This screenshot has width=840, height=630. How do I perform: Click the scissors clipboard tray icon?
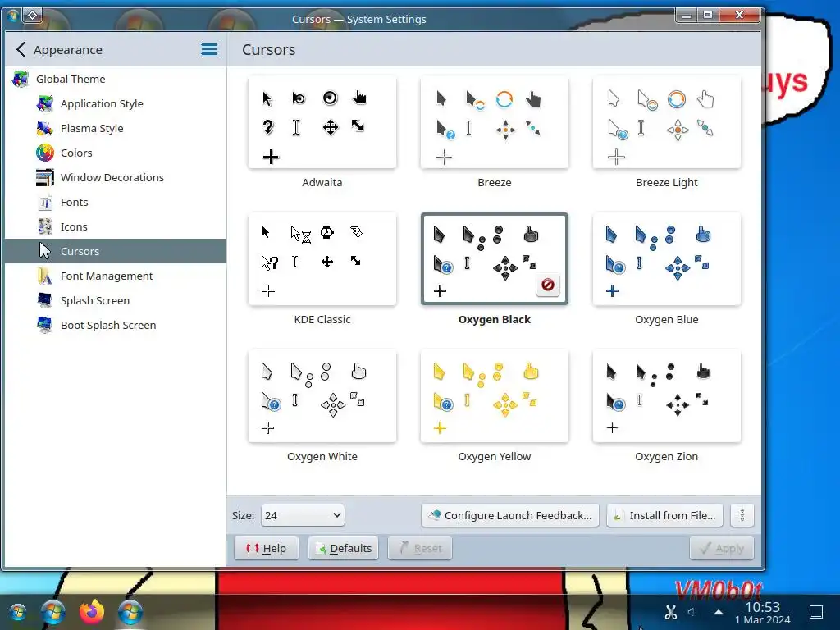[x=670, y=612]
